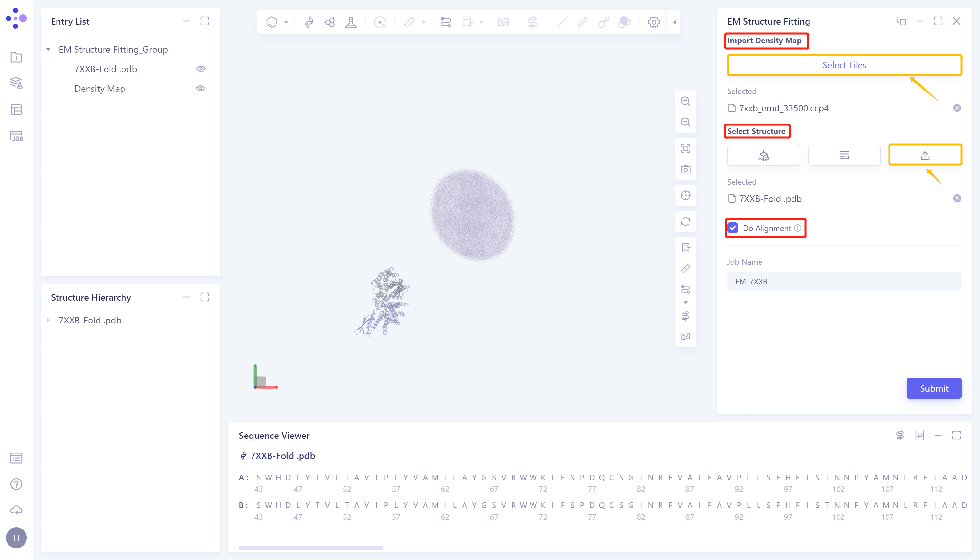Open the settings gear in top toolbar
This screenshot has height=560, width=980.
click(x=654, y=22)
